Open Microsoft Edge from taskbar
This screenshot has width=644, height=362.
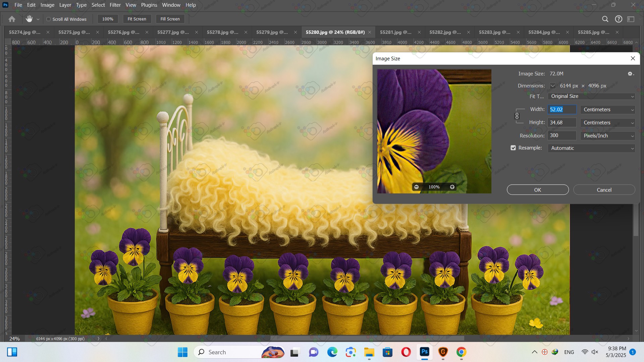pyautogui.click(x=332, y=352)
